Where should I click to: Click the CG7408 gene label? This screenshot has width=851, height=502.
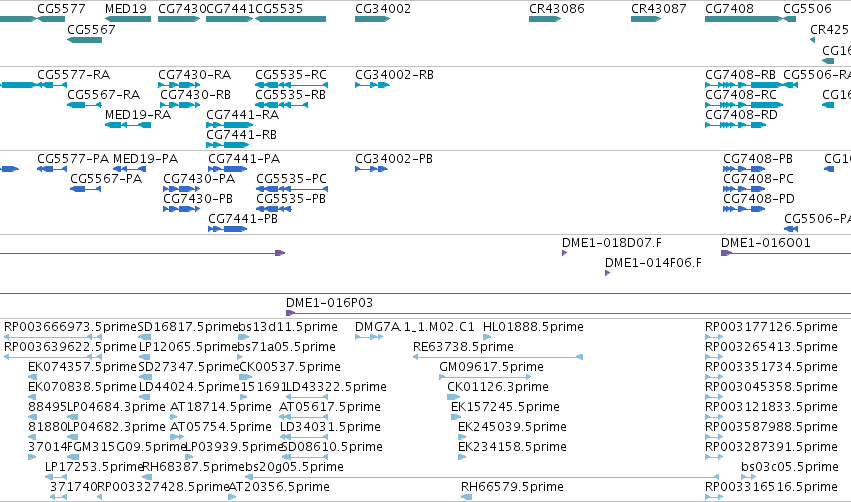(x=729, y=9)
